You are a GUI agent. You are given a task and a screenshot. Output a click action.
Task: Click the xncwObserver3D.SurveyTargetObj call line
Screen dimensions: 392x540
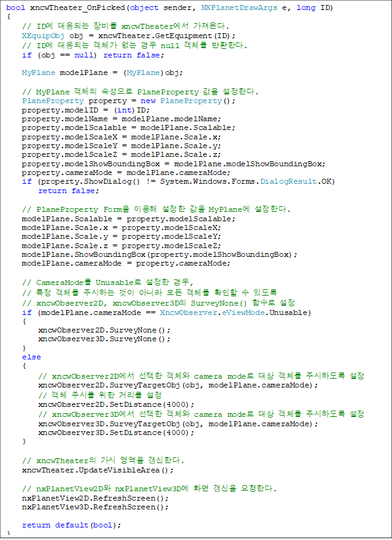[x=178, y=424]
